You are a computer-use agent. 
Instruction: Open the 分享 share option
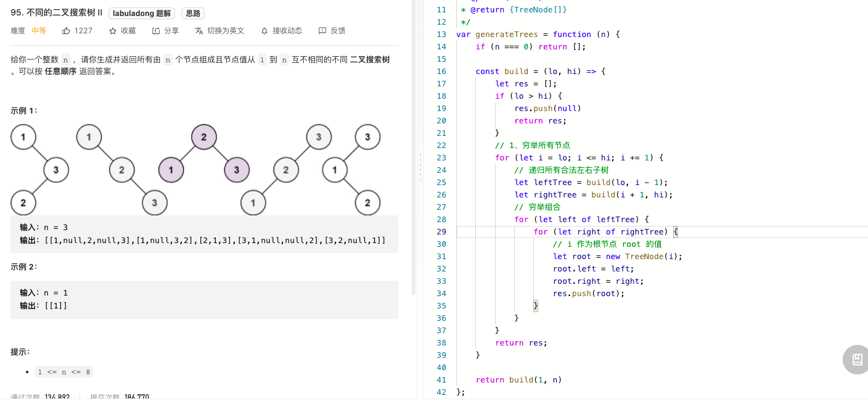pyautogui.click(x=165, y=31)
